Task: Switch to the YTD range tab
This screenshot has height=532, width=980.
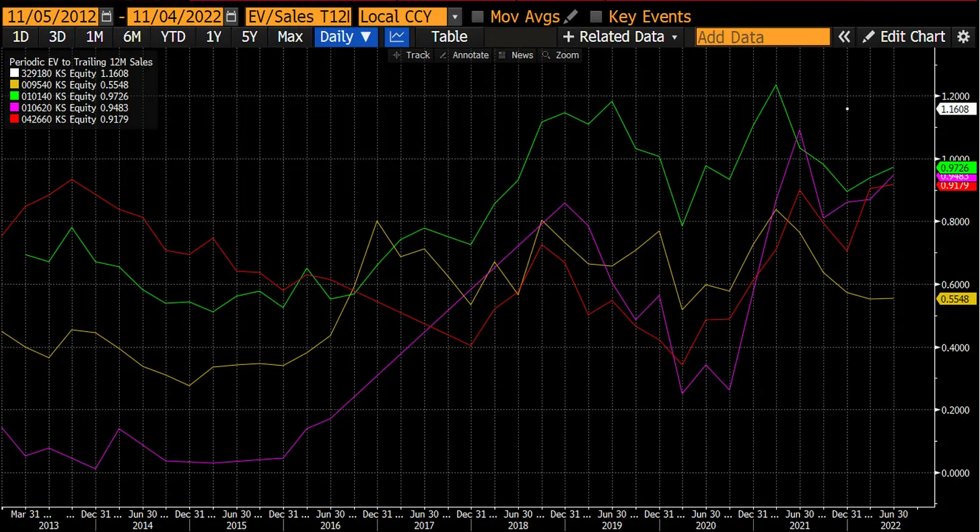Action: pyautogui.click(x=173, y=37)
